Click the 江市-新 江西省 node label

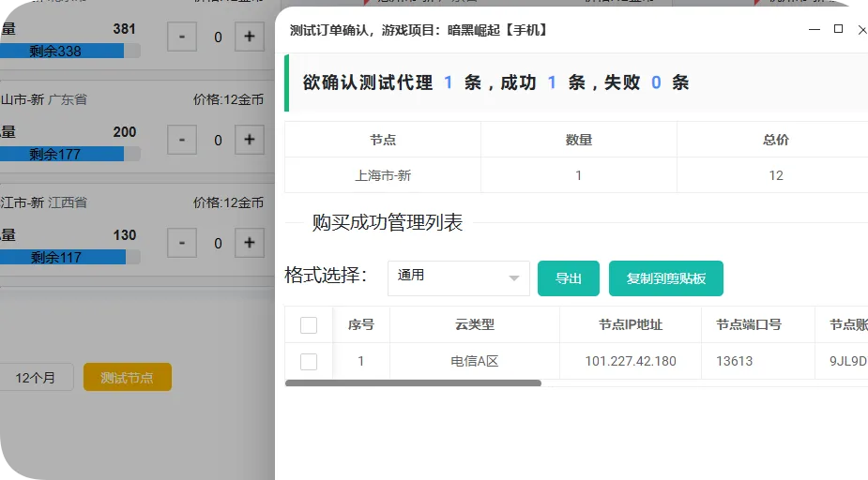click(x=44, y=202)
